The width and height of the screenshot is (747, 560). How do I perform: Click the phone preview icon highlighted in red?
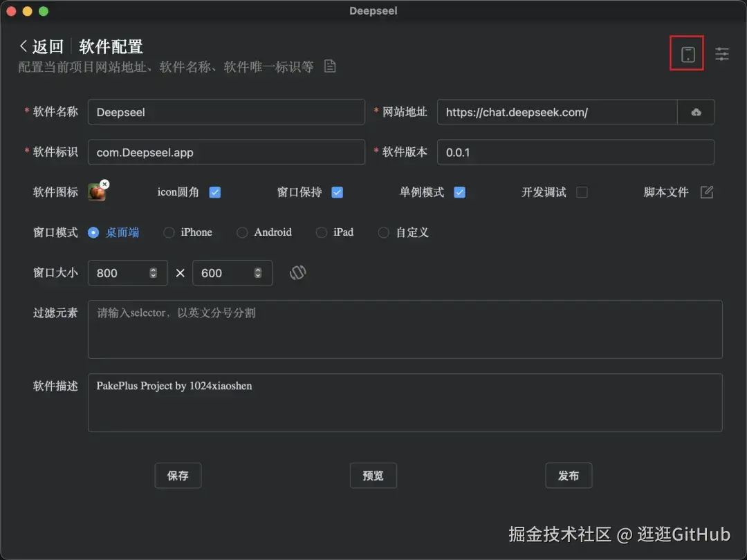point(686,53)
